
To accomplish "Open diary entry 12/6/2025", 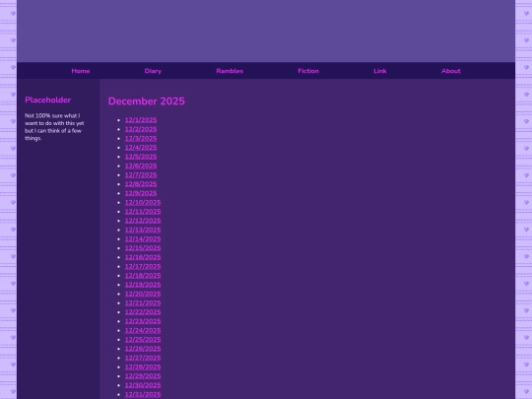I will coord(141,166).
